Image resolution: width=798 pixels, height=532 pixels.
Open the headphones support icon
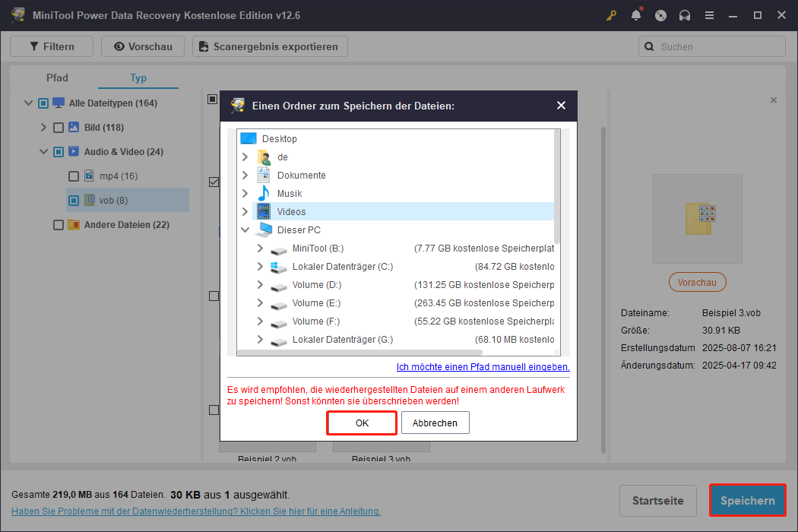pyautogui.click(x=685, y=15)
